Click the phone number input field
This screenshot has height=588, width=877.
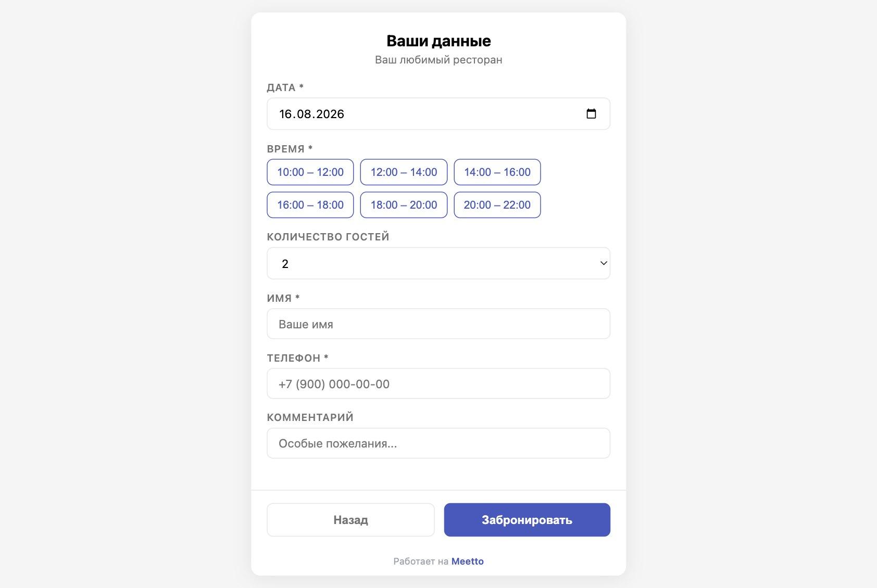tap(438, 384)
